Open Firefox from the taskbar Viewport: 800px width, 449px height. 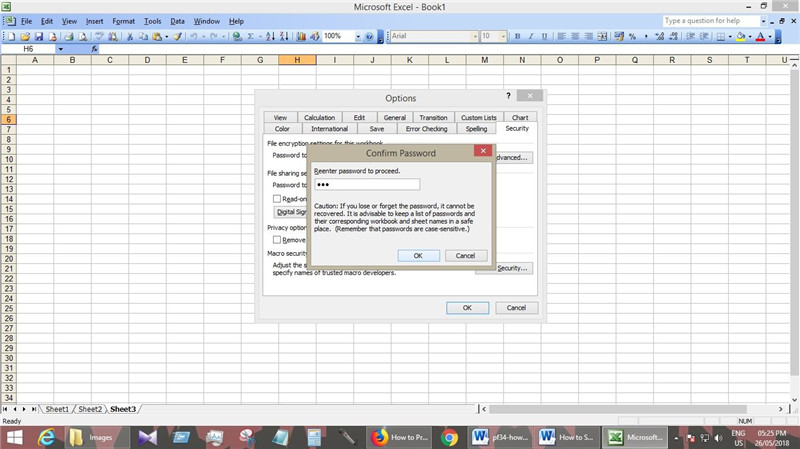[x=399, y=437]
